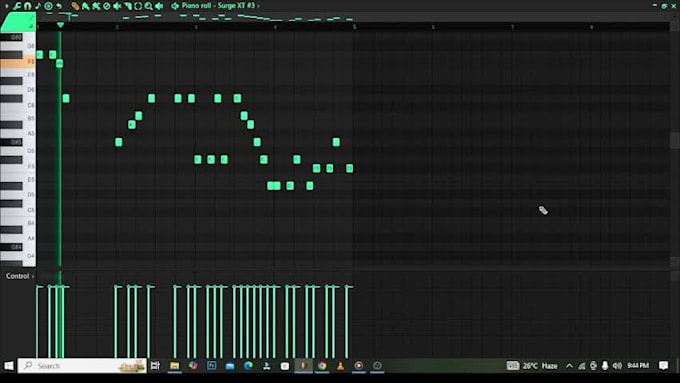Click the highlighted F6 piano key

(x=17, y=62)
